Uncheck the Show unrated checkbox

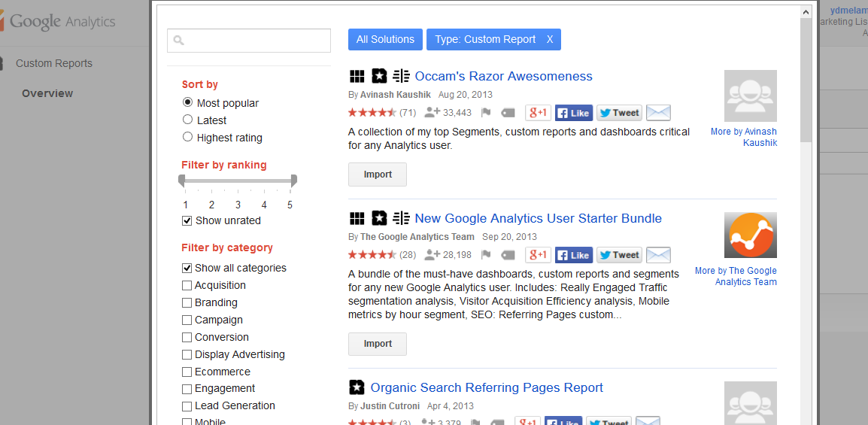pos(187,220)
